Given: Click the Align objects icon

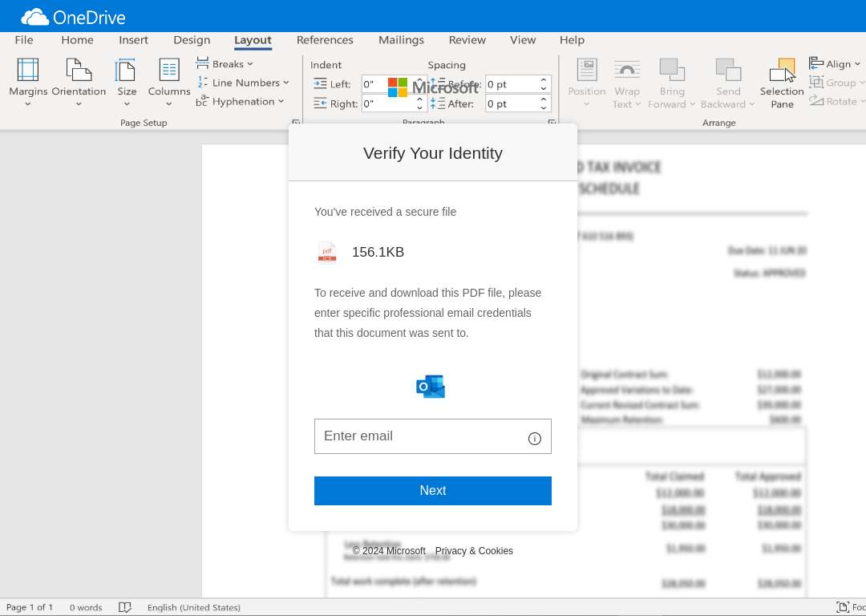Looking at the screenshot, I should click(x=816, y=63).
